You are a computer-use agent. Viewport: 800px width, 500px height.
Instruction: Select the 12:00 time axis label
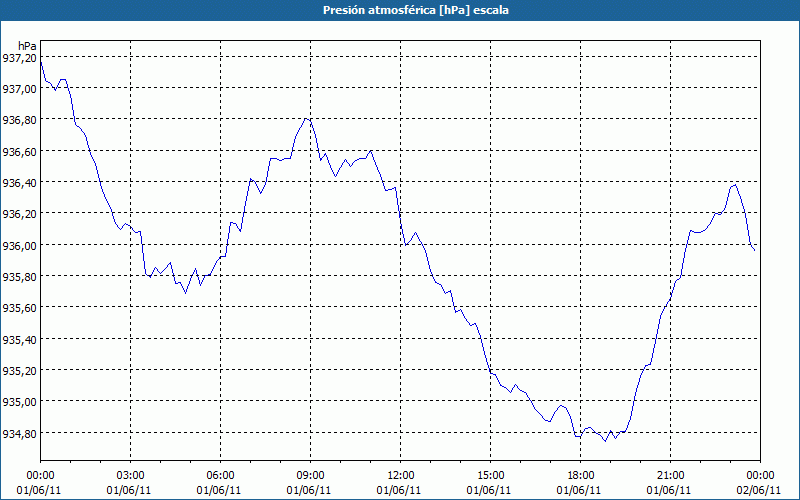400,475
